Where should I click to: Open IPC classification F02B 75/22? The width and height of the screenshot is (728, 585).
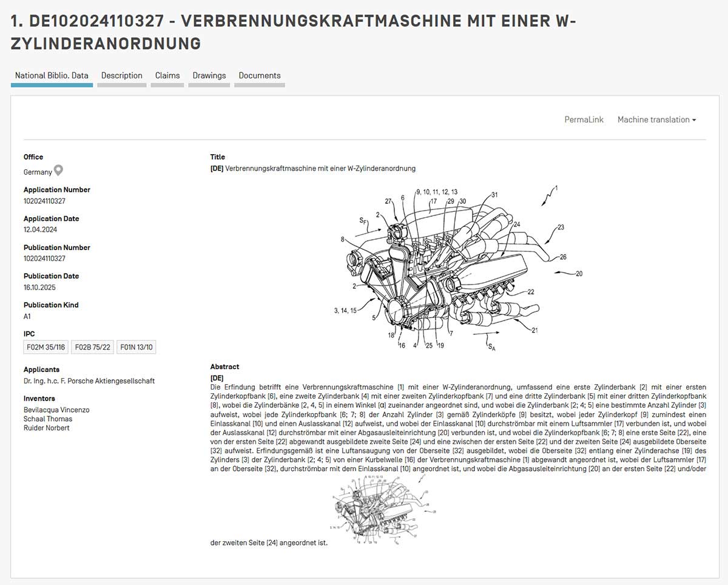(92, 347)
